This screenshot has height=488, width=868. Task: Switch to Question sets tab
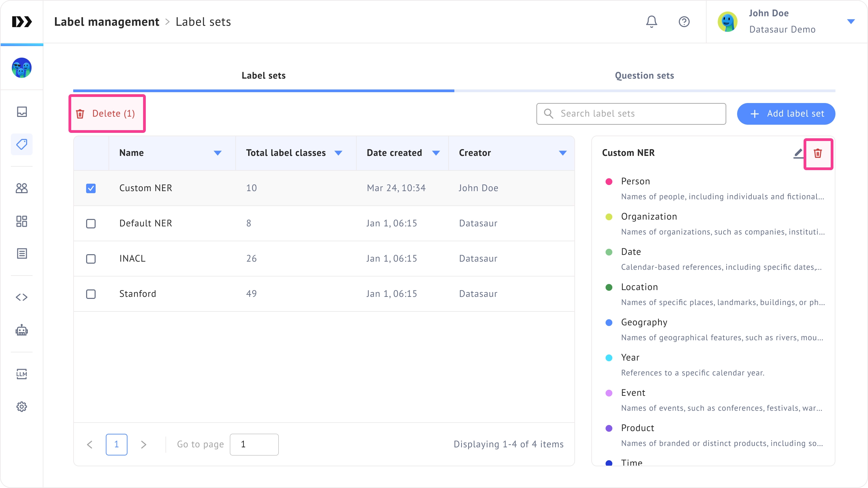(644, 76)
